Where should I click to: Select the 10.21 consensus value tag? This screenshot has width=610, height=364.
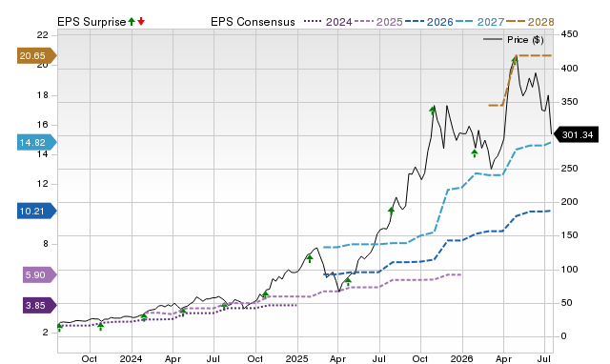(x=36, y=212)
